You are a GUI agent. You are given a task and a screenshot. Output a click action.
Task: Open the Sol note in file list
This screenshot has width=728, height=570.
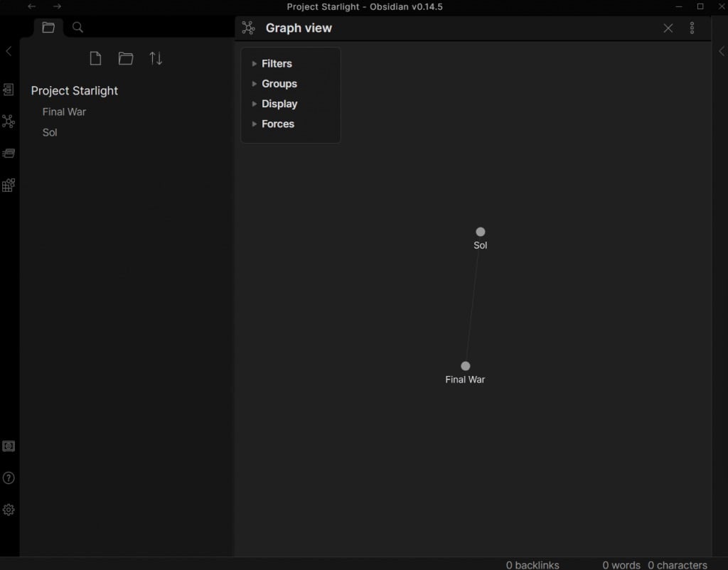click(50, 132)
